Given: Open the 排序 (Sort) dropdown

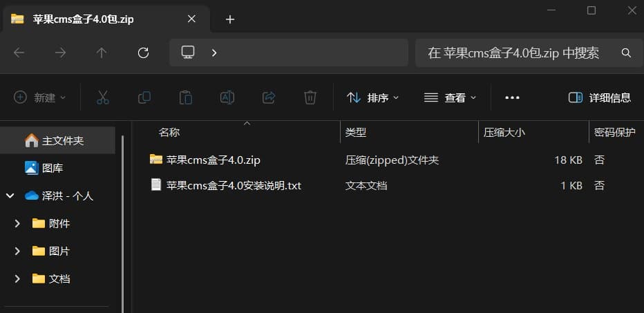Looking at the screenshot, I should 373,97.
